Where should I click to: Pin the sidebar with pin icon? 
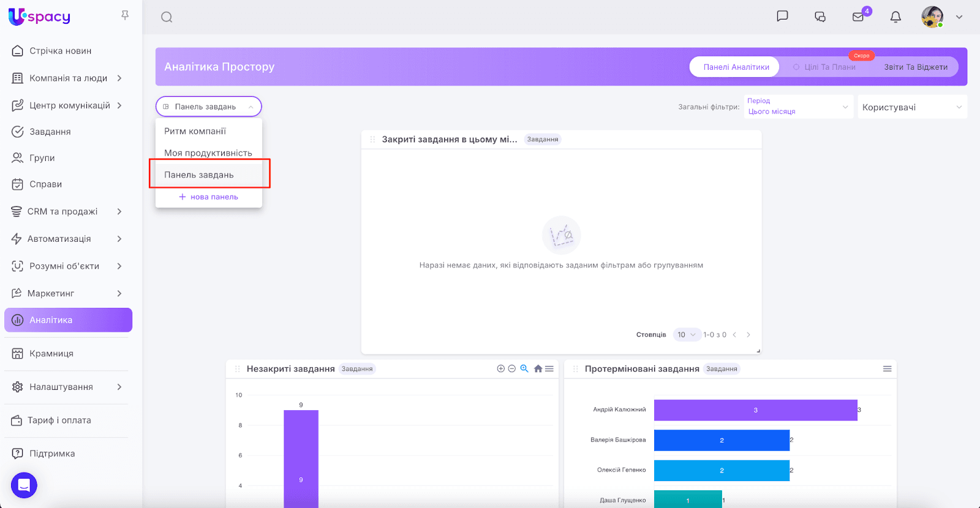pyautogui.click(x=125, y=15)
